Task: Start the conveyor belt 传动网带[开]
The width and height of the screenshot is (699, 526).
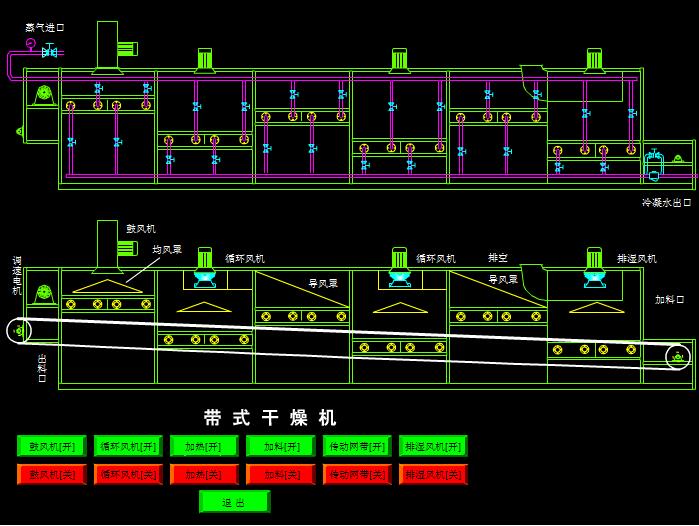Action: tap(357, 446)
